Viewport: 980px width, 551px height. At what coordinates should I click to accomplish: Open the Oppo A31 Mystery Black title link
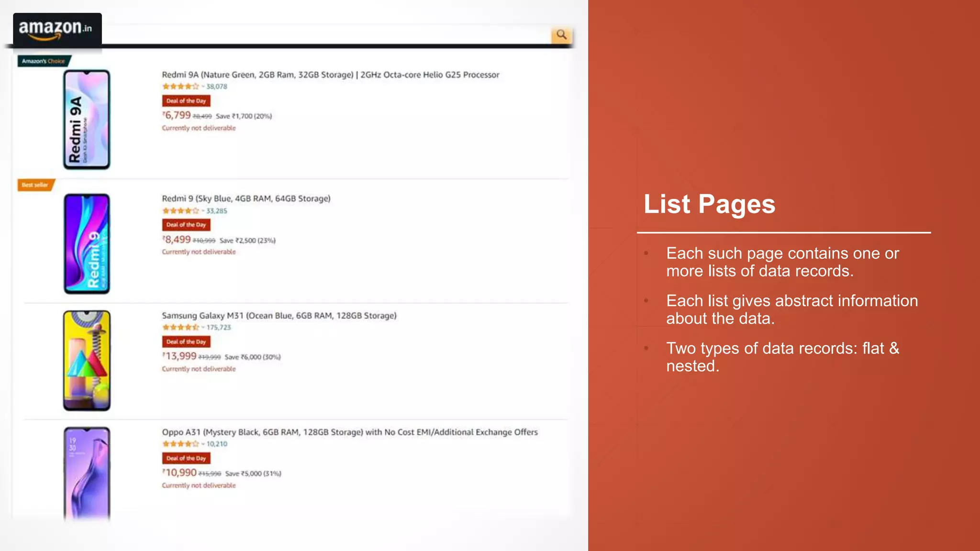pyautogui.click(x=349, y=432)
